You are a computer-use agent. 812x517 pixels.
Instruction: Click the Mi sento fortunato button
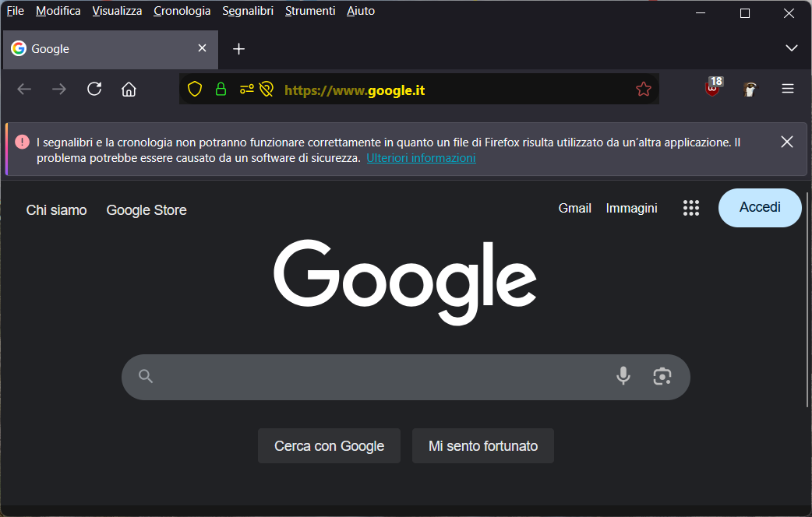point(483,445)
